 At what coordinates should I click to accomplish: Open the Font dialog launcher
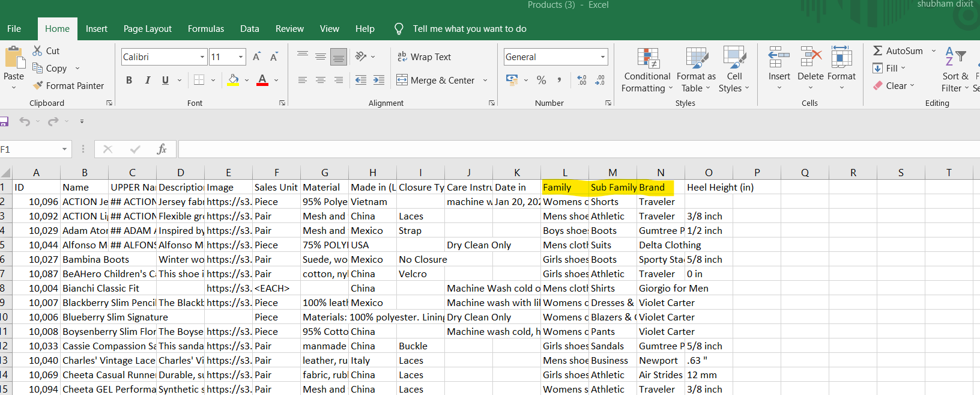(282, 103)
